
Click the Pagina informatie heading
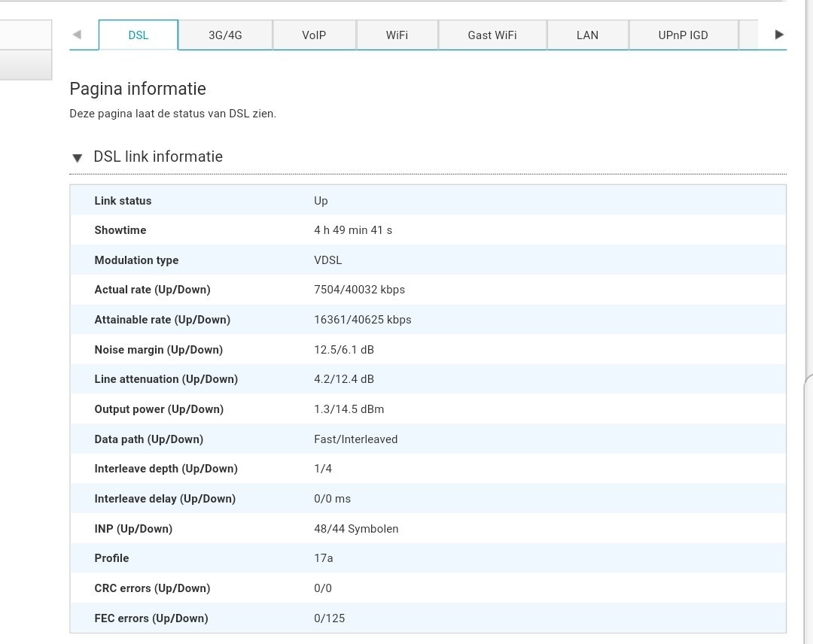tap(138, 89)
